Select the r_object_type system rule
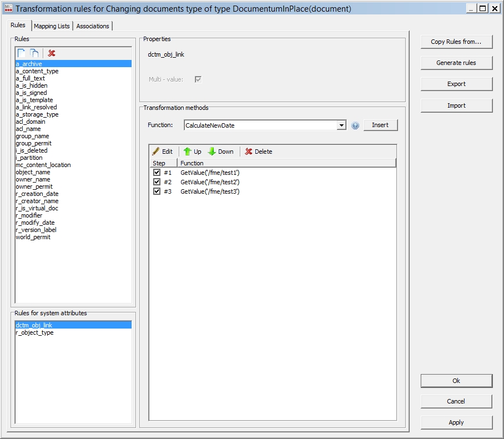 point(34,332)
